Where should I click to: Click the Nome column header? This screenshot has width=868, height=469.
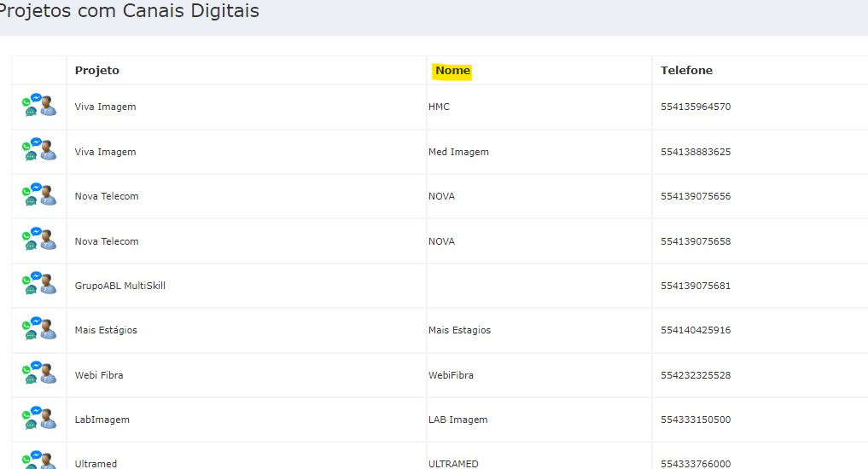452,70
